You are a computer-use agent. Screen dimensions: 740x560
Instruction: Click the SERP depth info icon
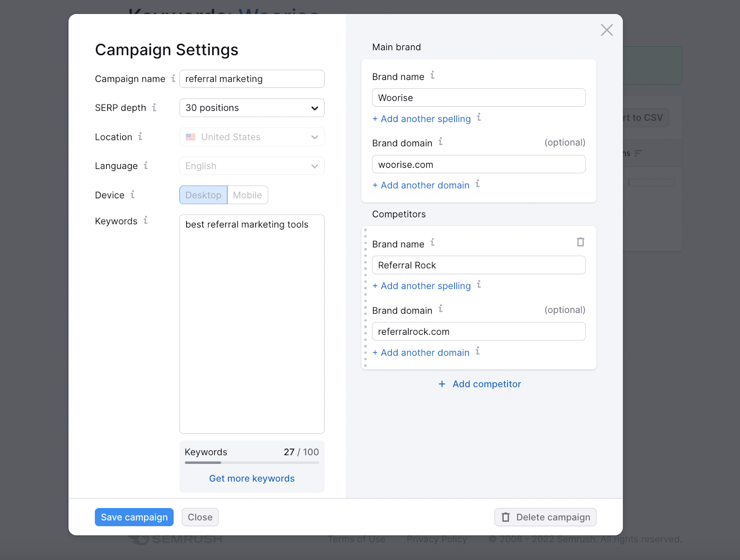[154, 107]
